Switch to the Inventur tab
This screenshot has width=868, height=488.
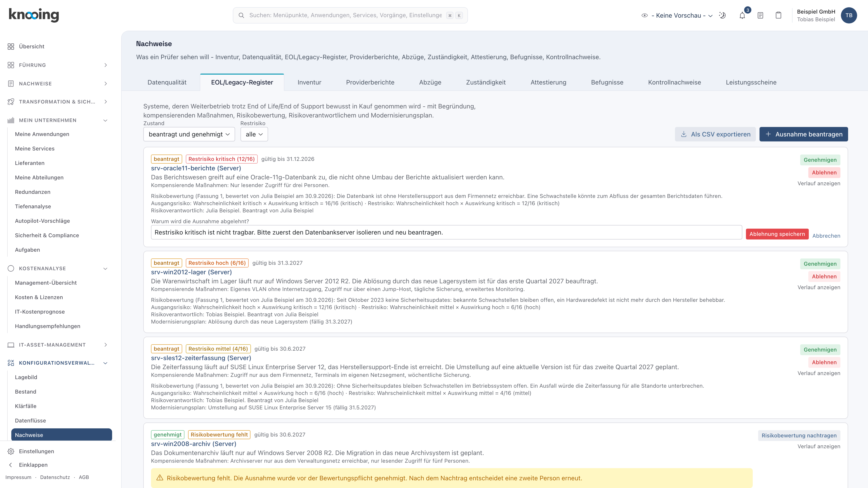point(309,82)
